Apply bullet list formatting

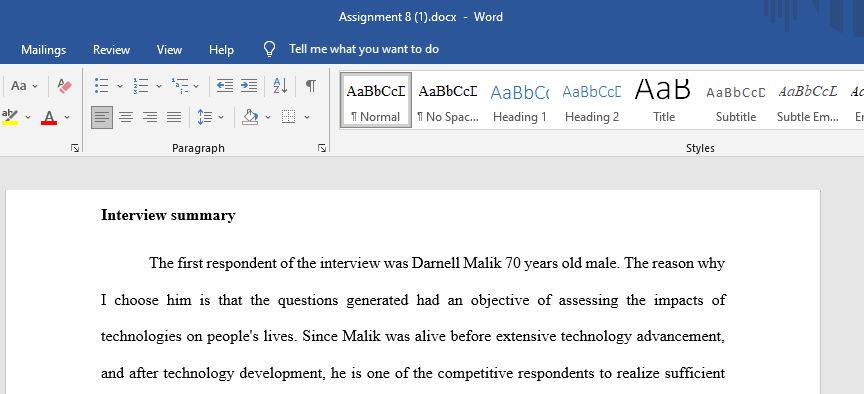click(x=101, y=86)
